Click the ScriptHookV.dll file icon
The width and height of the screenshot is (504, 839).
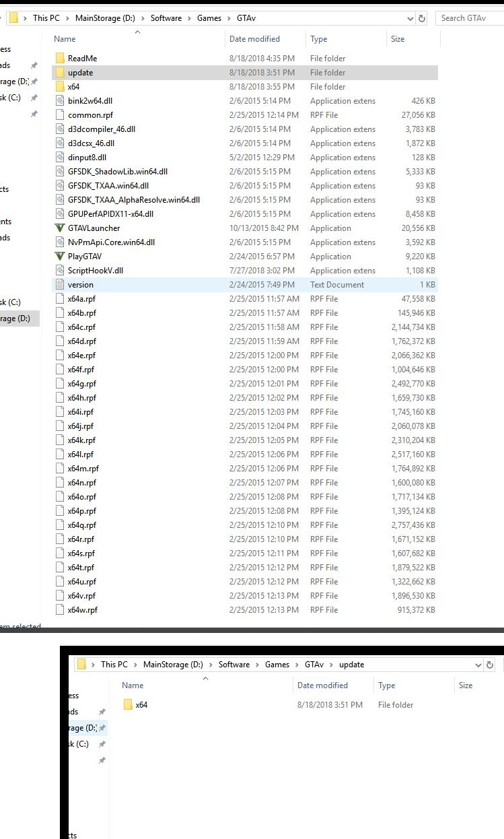(x=60, y=271)
